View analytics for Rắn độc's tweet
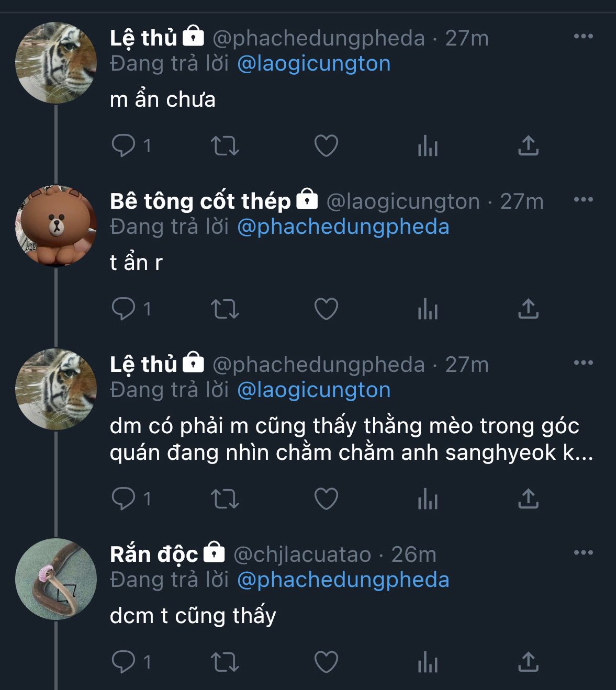Viewport: 616px width, 690px height. 428,662
